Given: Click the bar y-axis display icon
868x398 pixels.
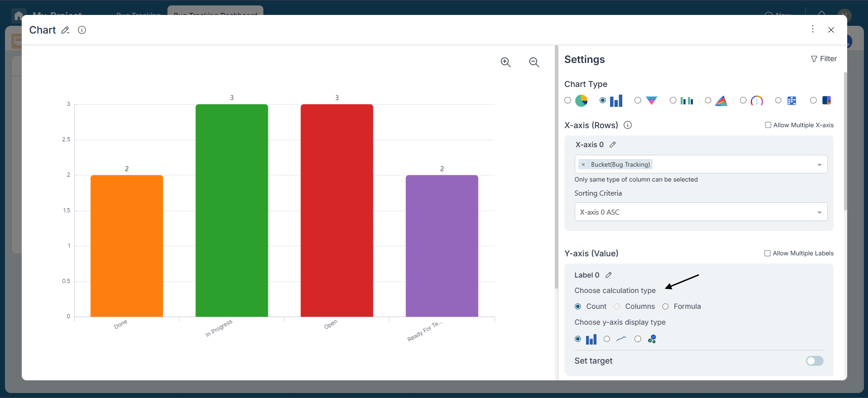Looking at the screenshot, I should (591, 339).
